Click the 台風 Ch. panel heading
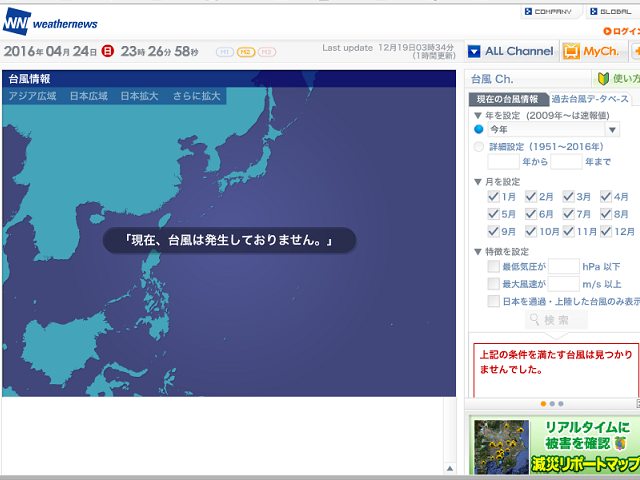The image size is (640, 480). (x=492, y=79)
